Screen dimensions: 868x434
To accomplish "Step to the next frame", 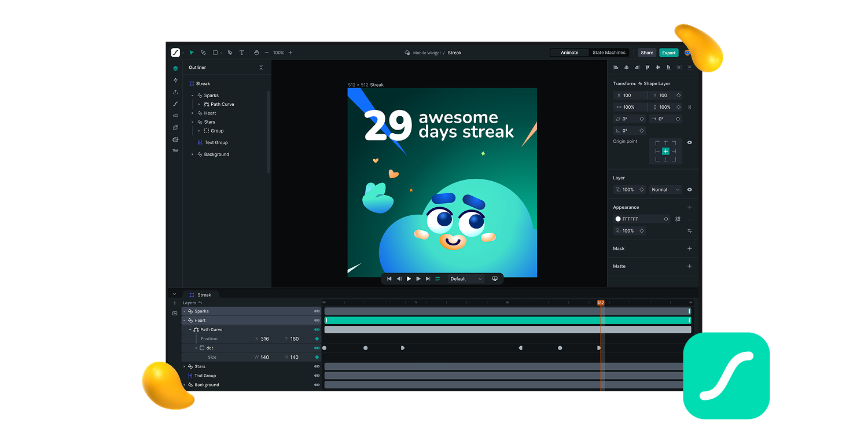I will click(418, 279).
